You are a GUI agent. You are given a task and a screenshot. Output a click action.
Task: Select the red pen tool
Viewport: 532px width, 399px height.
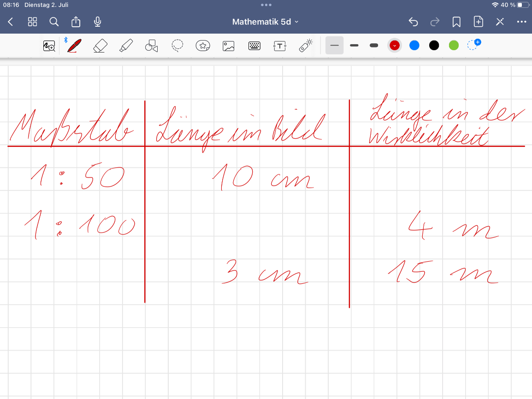click(75, 45)
